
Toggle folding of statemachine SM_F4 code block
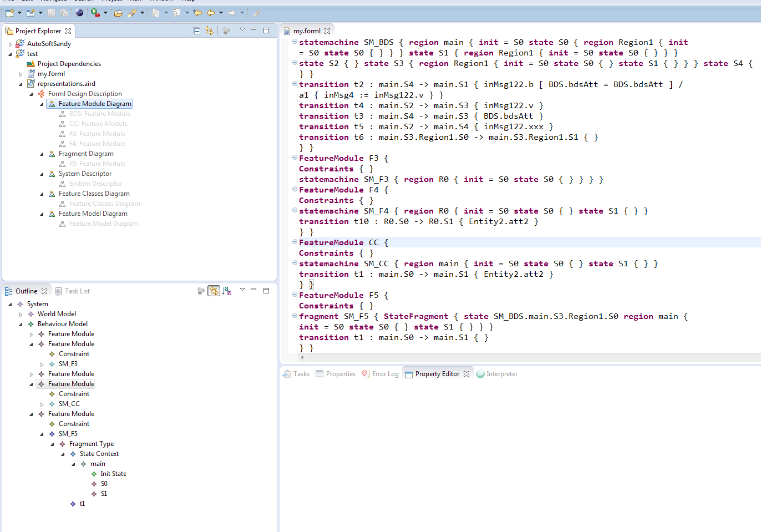click(x=295, y=210)
